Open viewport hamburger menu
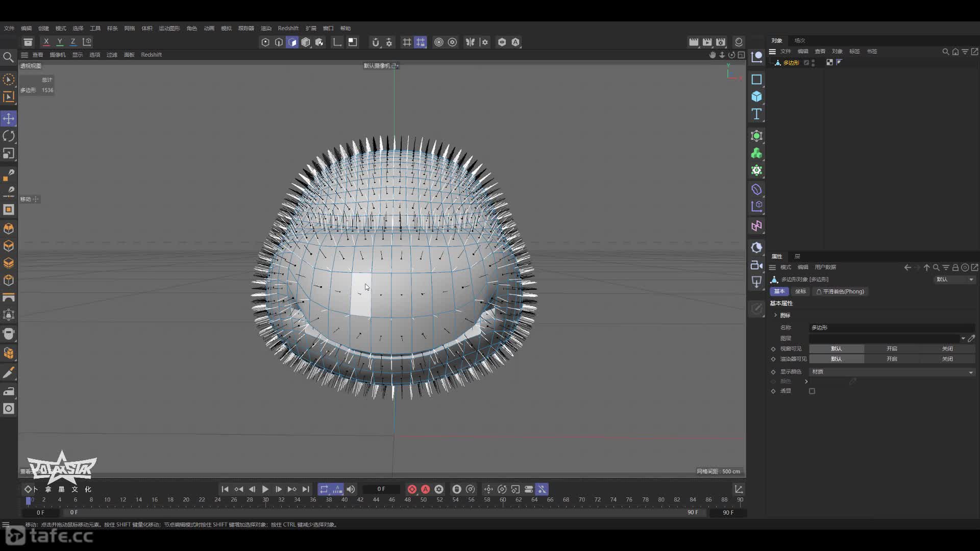The width and height of the screenshot is (980, 551). click(x=24, y=55)
